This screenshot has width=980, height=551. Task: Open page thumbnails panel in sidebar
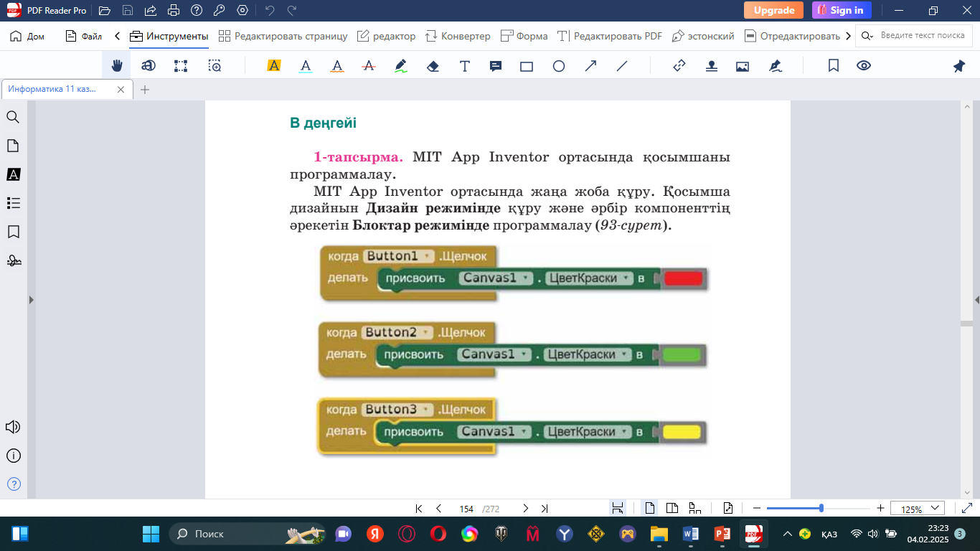click(13, 146)
